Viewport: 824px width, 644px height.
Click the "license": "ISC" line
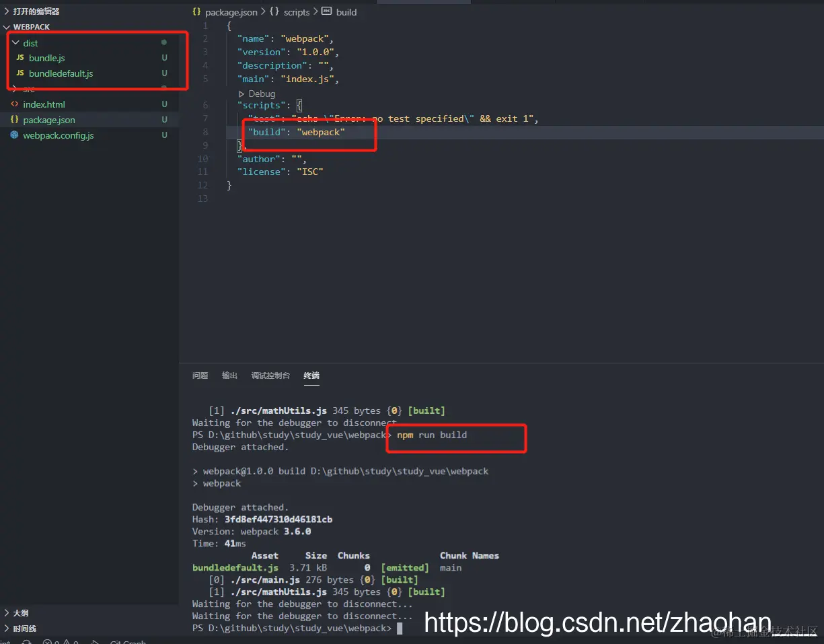point(280,172)
